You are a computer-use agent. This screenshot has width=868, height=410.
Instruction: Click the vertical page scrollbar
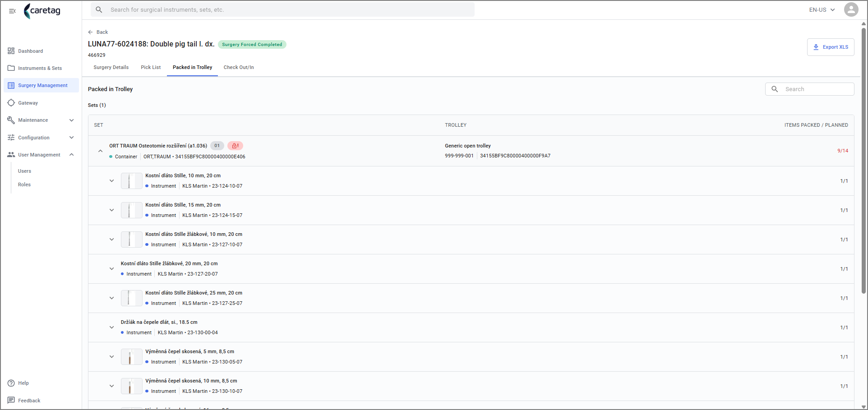click(863, 160)
